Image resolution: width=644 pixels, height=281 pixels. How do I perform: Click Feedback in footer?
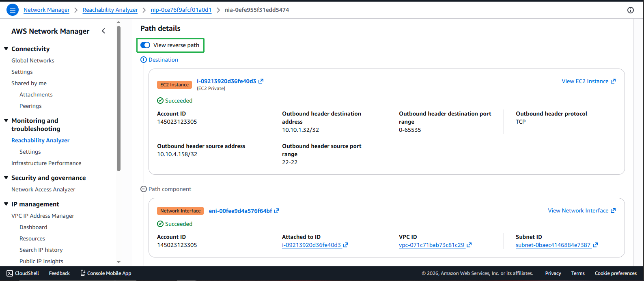pos(59,273)
